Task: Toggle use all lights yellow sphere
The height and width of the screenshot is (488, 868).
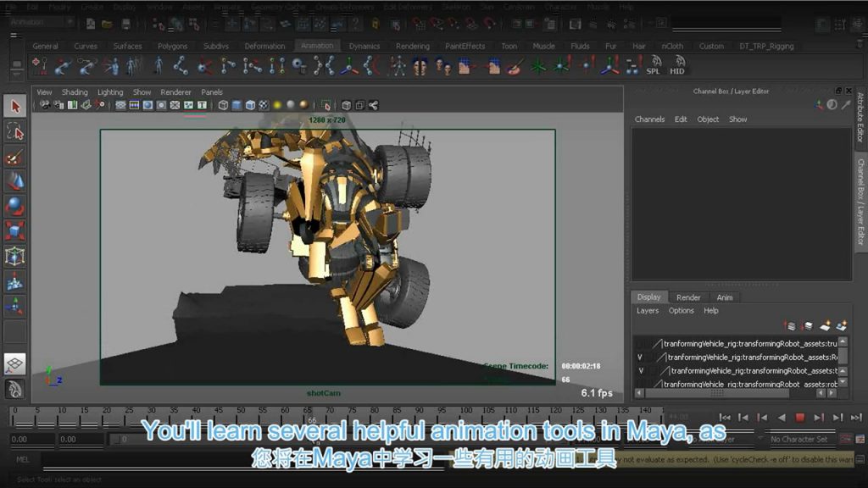Action: point(277,105)
